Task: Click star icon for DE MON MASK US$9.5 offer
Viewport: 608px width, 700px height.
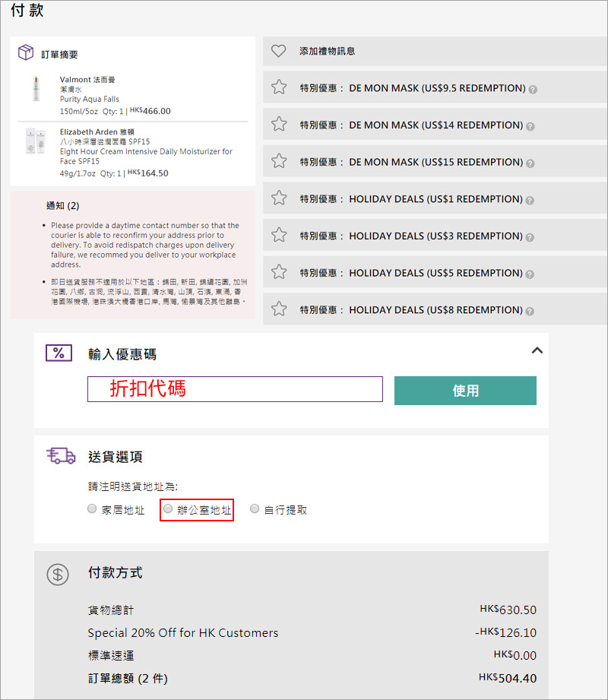Action: [x=279, y=87]
